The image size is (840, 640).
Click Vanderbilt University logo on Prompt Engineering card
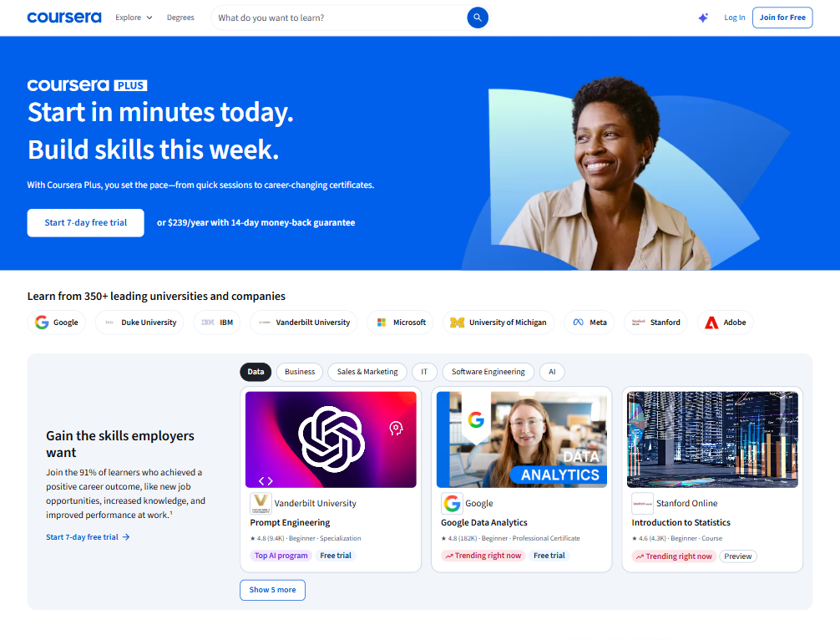pyautogui.click(x=261, y=503)
